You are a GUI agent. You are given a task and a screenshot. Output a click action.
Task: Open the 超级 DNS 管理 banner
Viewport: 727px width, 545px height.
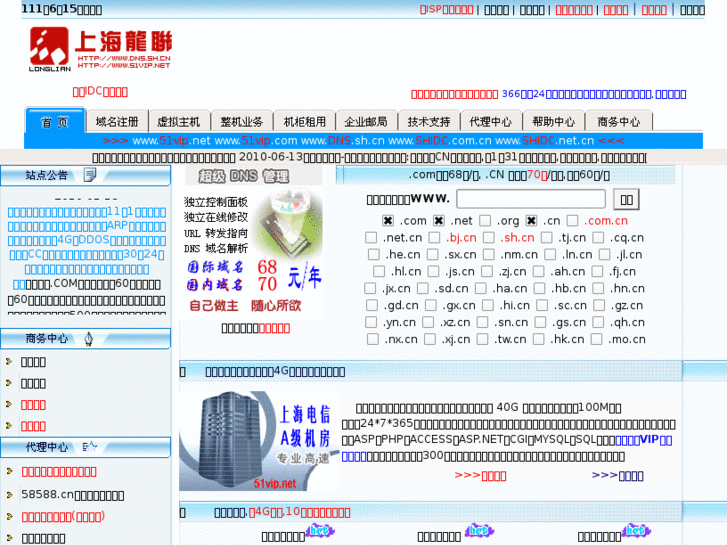(x=253, y=176)
